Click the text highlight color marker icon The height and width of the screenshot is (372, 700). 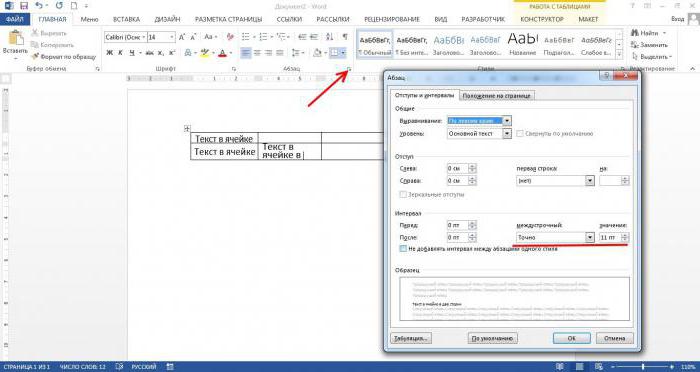(204, 53)
